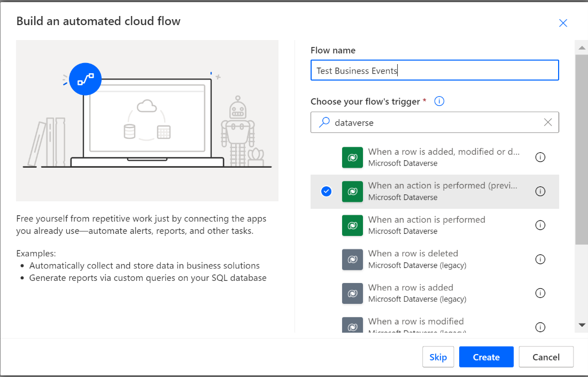Show info for 'When a row is deleted'
This screenshot has width=588, height=377.
point(540,260)
